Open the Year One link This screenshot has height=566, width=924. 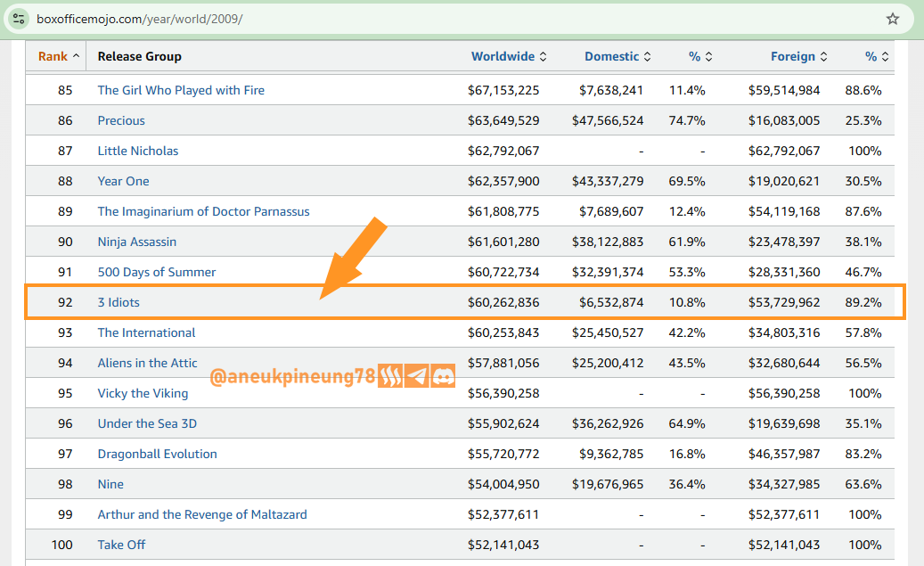123,181
